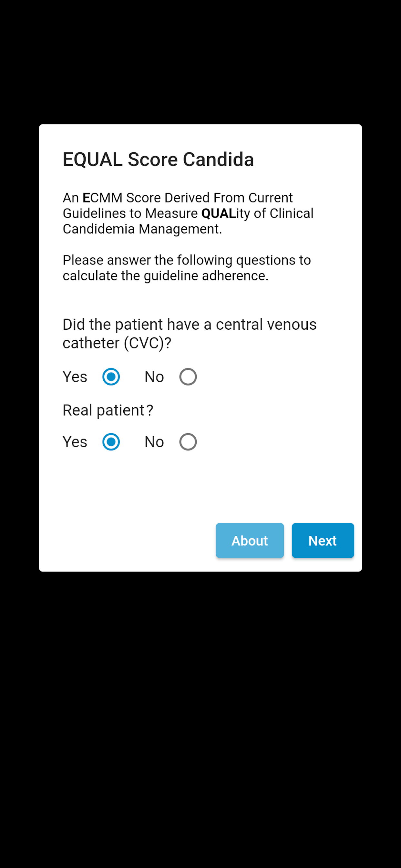Viewport: 401px width, 868px height.
Task: Click the 'Real patient?' question text
Action: pyautogui.click(x=108, y=410)
